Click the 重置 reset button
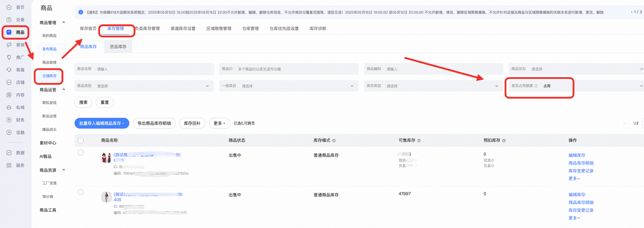 pos(105,102)
